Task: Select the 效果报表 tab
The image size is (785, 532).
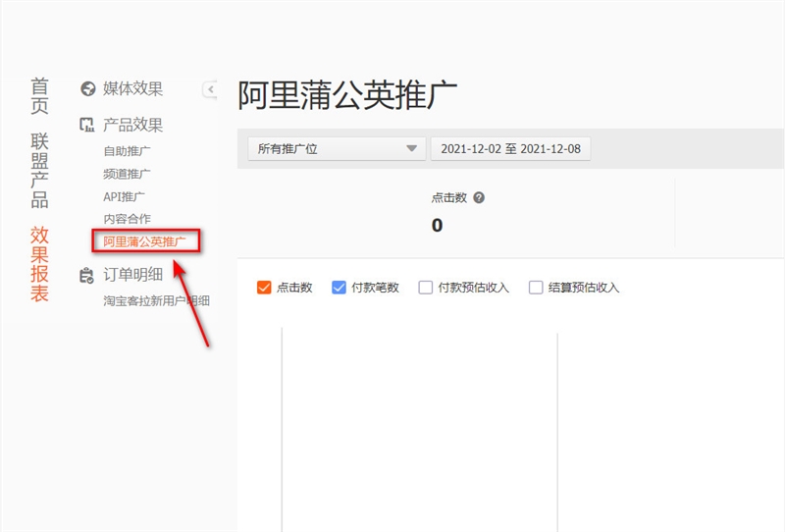Action: (39, 264)
